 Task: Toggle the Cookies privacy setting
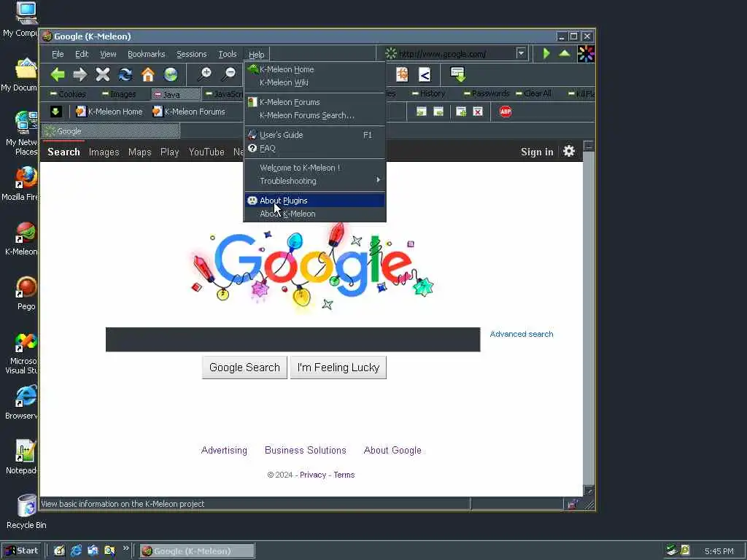(68, 94)
